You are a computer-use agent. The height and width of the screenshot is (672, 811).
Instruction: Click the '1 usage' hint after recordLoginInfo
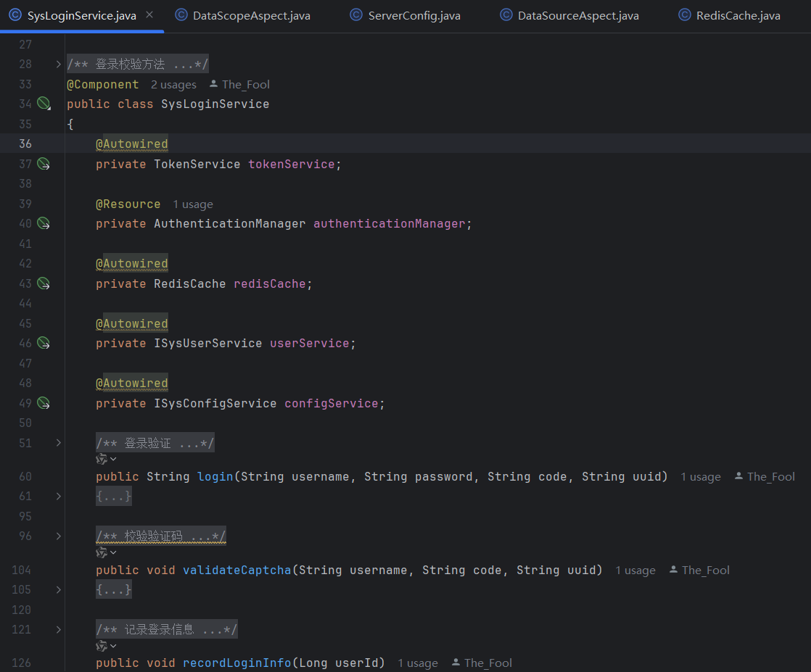tap(418, 663)
